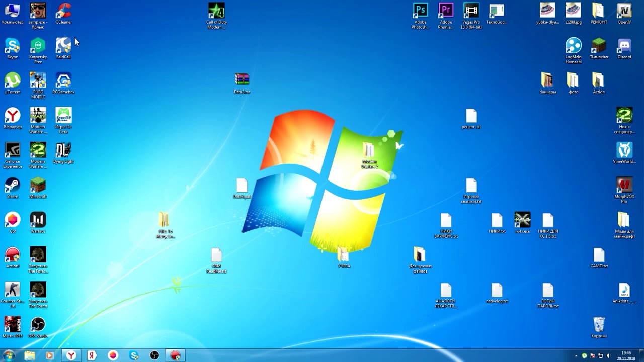Screen dimensions: 644x362
Task: Select the Action folder icon
Action: [x=599, y=83]
